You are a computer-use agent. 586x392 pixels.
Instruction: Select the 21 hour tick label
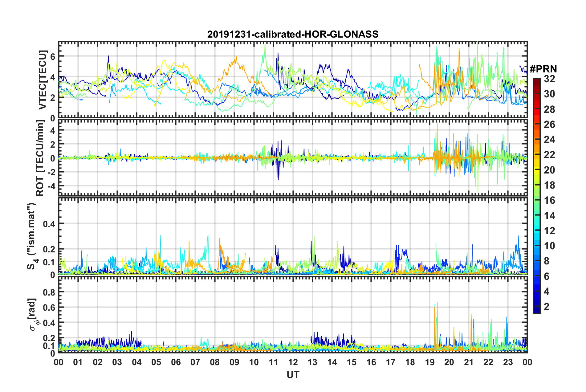tap(469, 362)
